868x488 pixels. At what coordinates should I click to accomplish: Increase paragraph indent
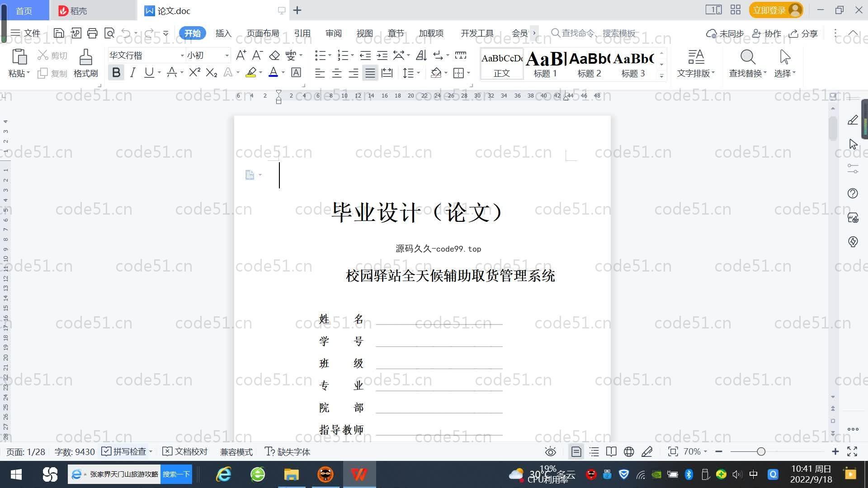click(382, 55)
